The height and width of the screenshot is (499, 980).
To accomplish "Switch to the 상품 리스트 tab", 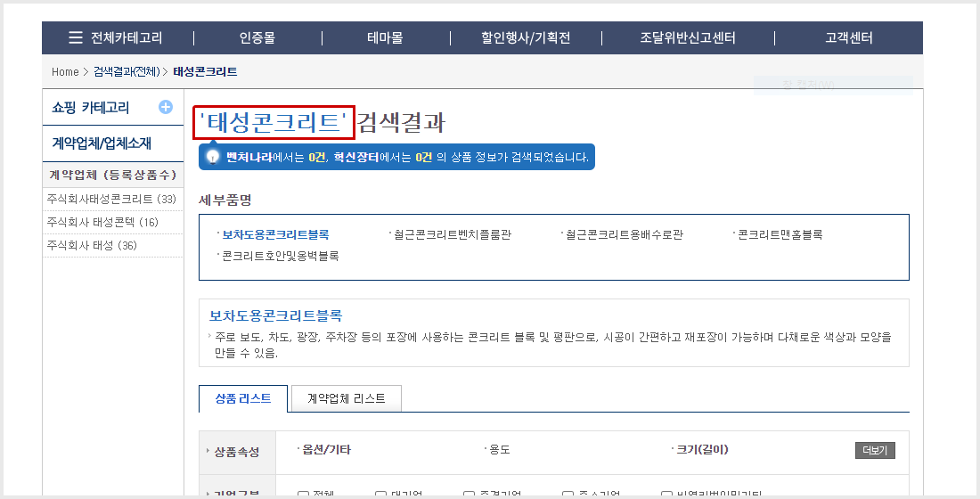I will click(243, 399).
